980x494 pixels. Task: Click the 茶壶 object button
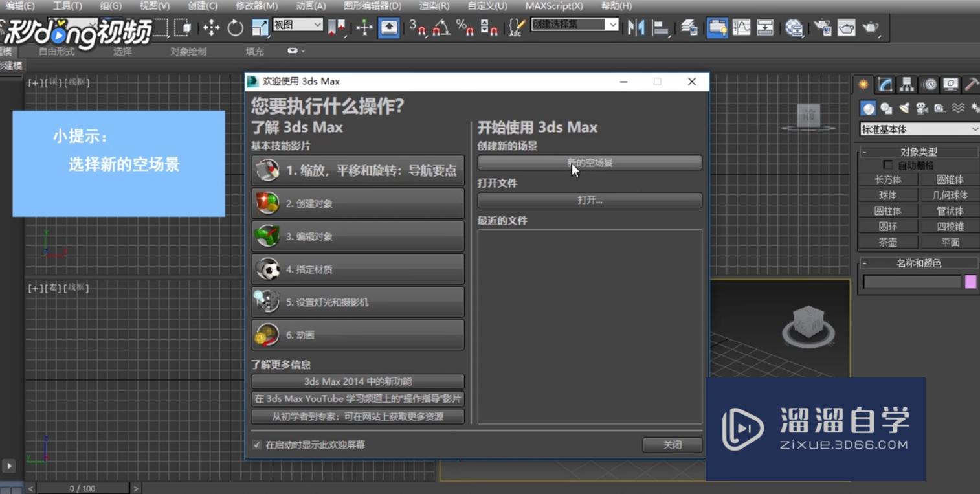pyautogui.click(x=888, y=242)
